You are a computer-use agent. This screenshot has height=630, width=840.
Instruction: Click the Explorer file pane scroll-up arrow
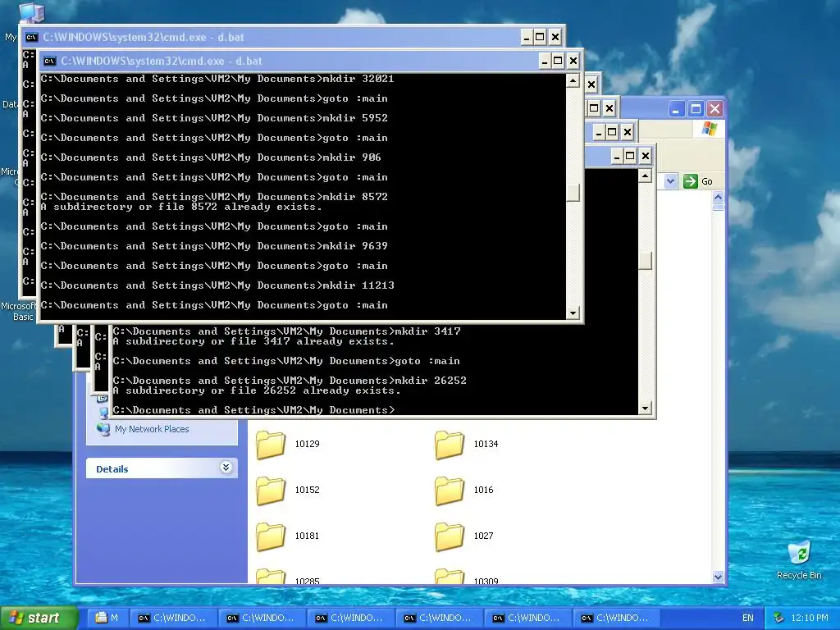click(x=718, y=197)
